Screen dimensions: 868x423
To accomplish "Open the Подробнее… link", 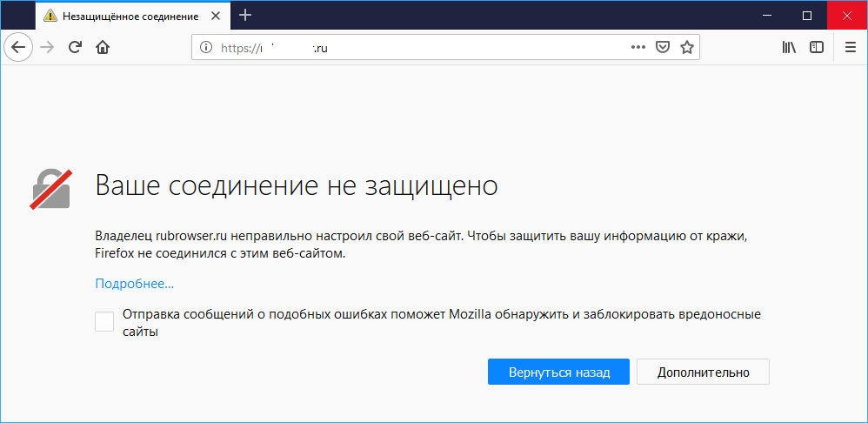I will [135, 284].
